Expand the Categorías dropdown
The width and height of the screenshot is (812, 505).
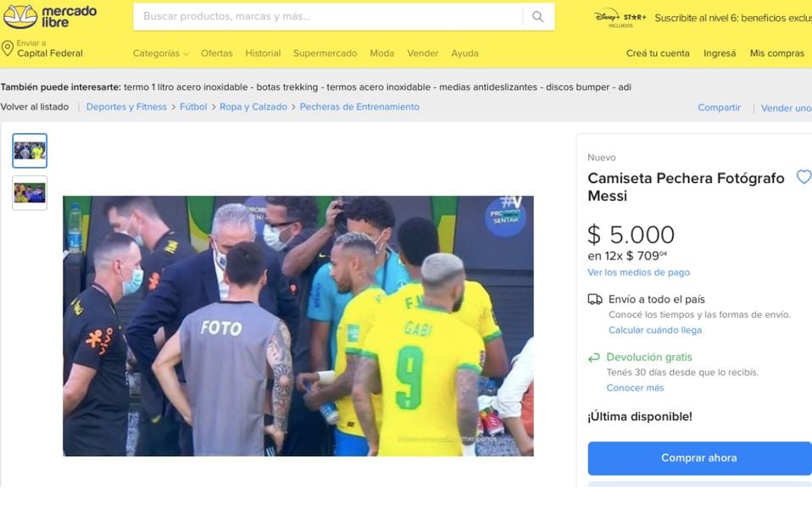tap(160, 53)
